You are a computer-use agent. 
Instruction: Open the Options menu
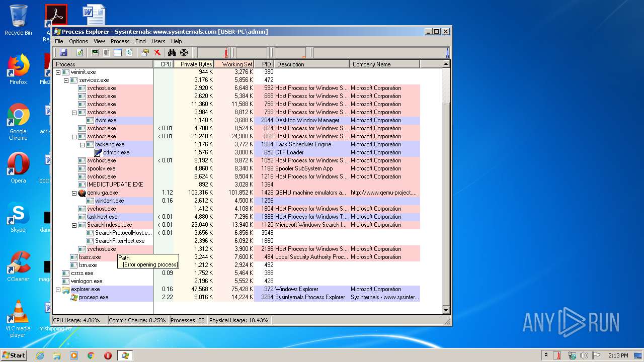click(x=78, y=41)
